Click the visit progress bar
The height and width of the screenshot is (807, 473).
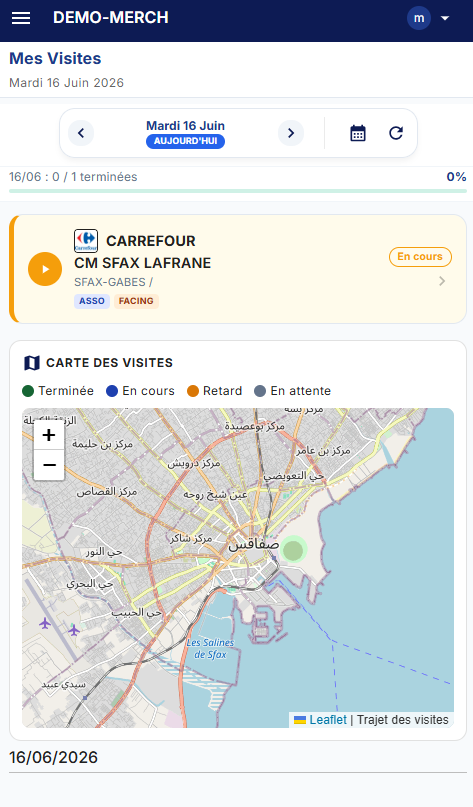point(238,191)
